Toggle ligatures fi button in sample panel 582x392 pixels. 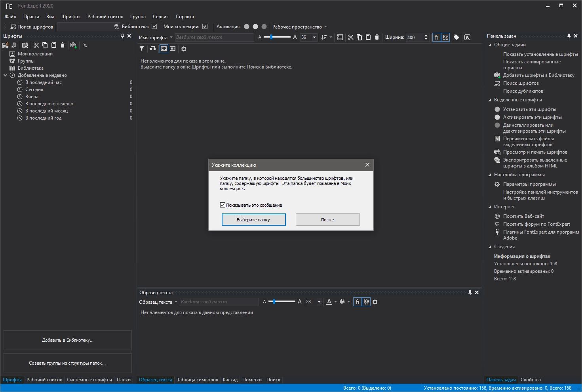(358, 302)
